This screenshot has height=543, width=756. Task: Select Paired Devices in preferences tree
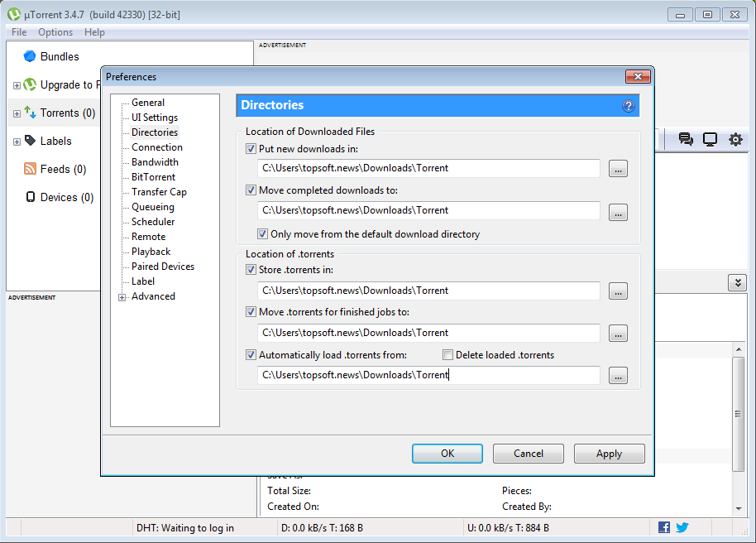[163, 267]
